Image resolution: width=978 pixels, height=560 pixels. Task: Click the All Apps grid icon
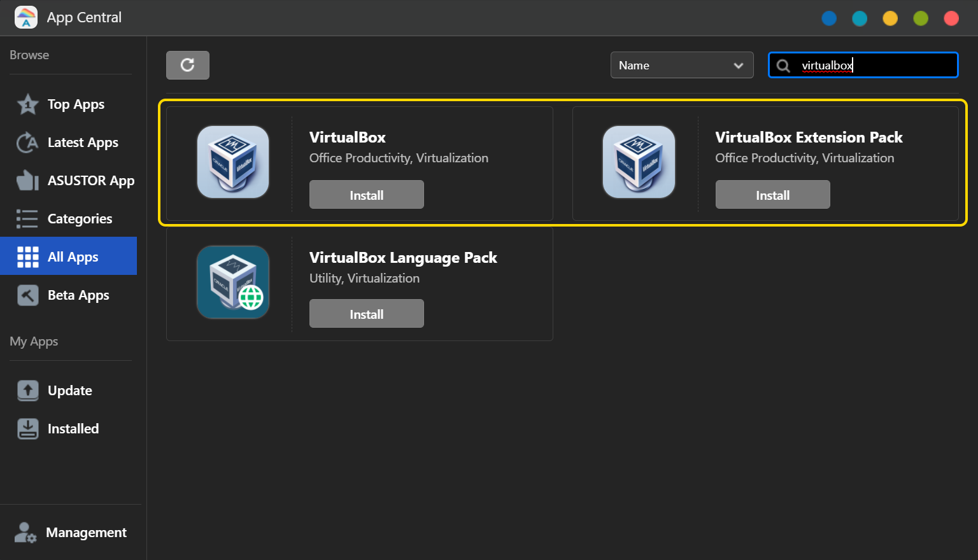[x=27, y=257]
